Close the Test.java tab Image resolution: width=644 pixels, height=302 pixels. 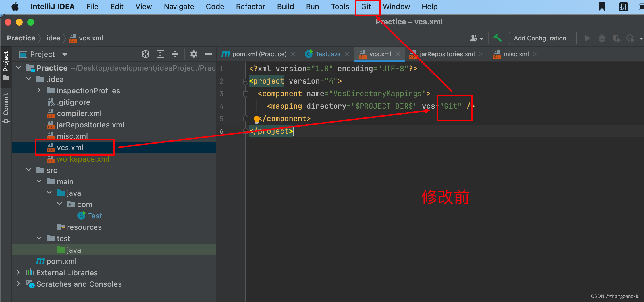coord(347,54)
